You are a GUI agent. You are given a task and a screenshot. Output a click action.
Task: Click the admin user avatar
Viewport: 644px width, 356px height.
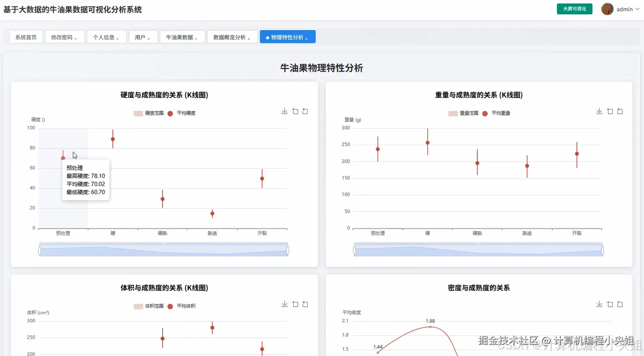point(607,9)
